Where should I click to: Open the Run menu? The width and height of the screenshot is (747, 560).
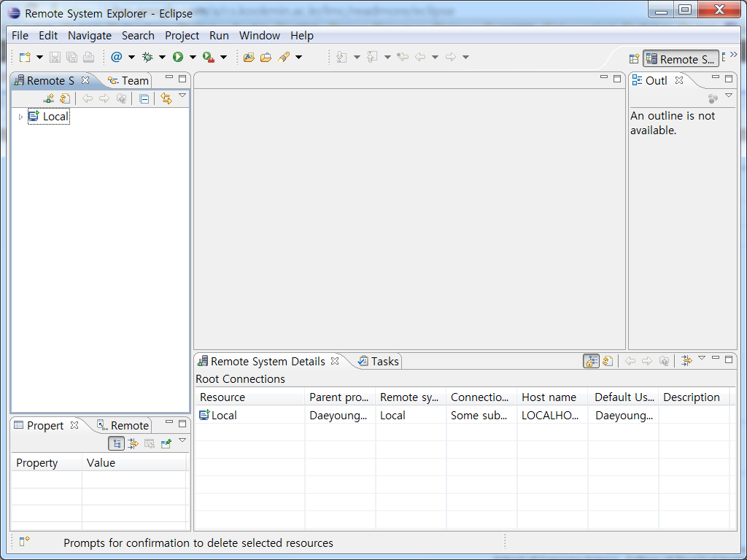click(219, 36)
